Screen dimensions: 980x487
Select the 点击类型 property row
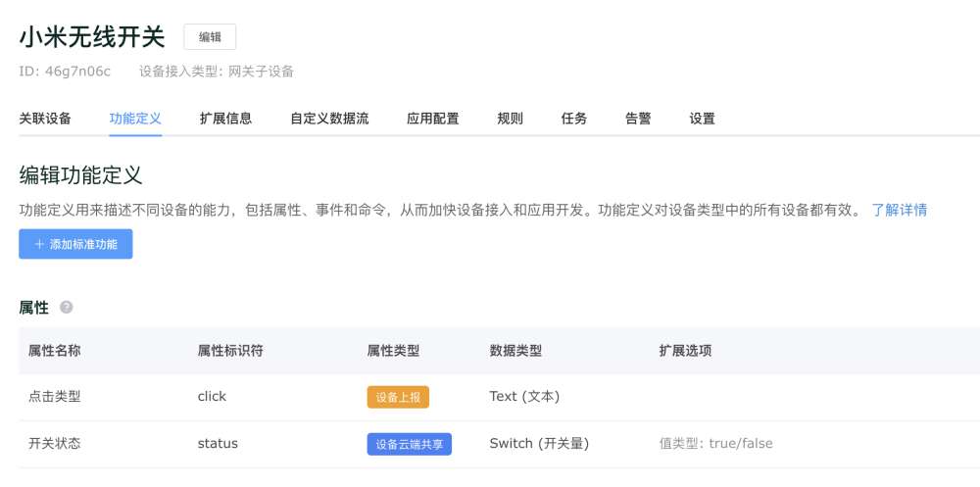[x=500, y=397]
